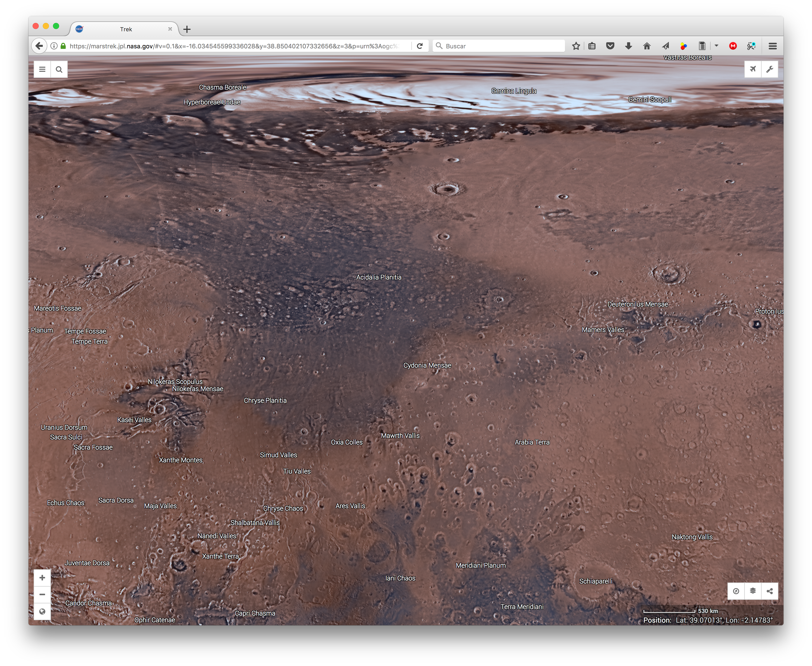This screenshot has width=812, height=666.
Task: Open the wrench tools panel
Action: [x=769, y=69]
